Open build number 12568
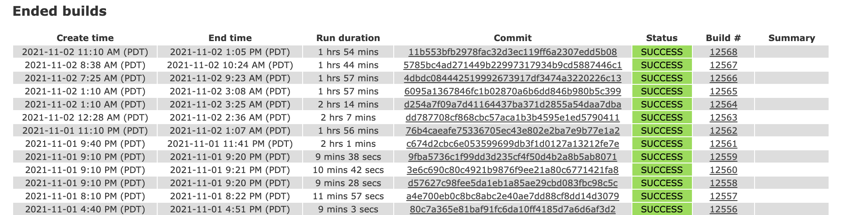Image resolution: width=868 pixels, height=215 pixels. [x=723, y=52]
